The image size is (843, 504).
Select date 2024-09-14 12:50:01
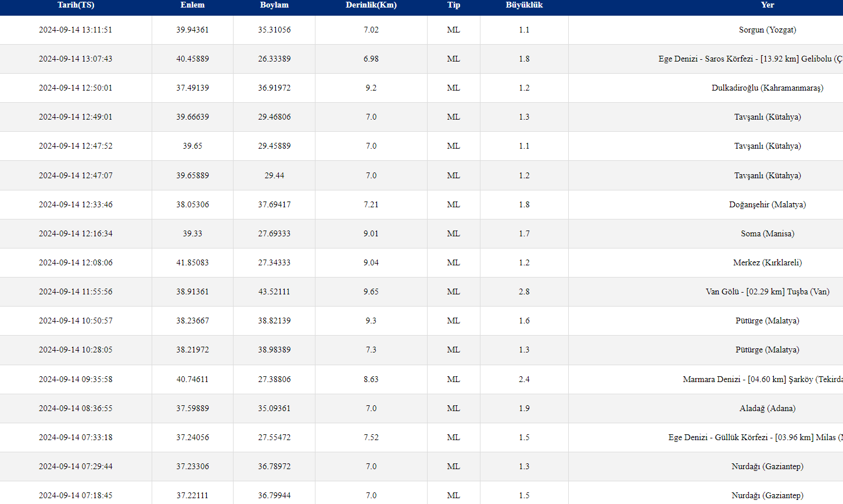coord(76,88)
